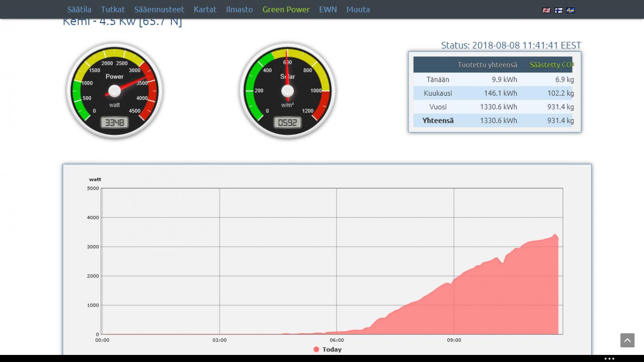Select the Yhteensä row label
The image size is (644, 362).
coord(438,120)
